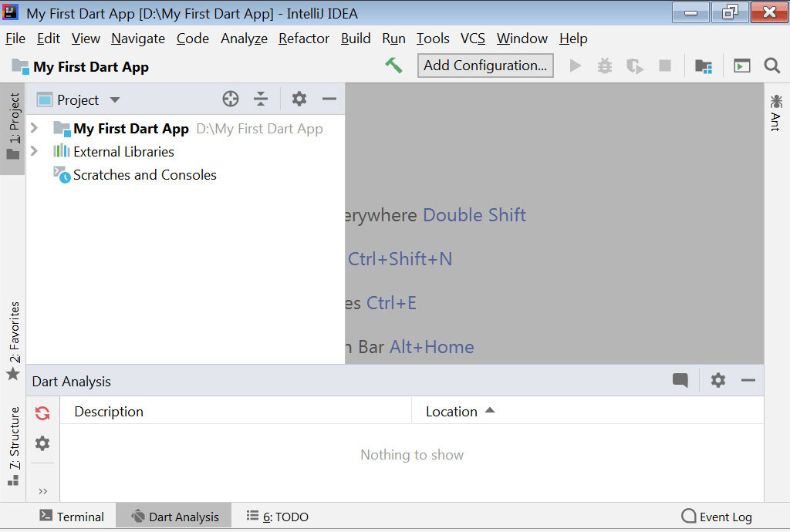Expand the External Libraries tree node
The width and height of the screenshot is (790, 532).
point(34,152)
